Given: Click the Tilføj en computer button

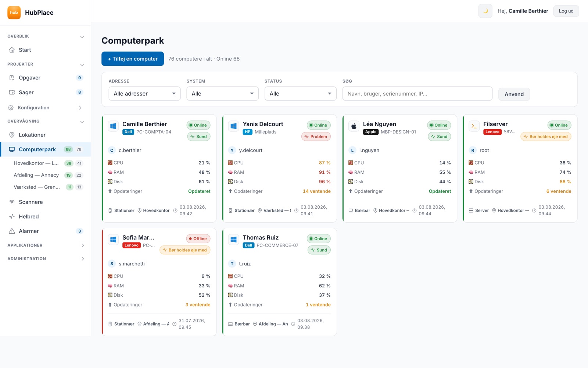Looking at the screenshot, I should [x=133, y=59].
